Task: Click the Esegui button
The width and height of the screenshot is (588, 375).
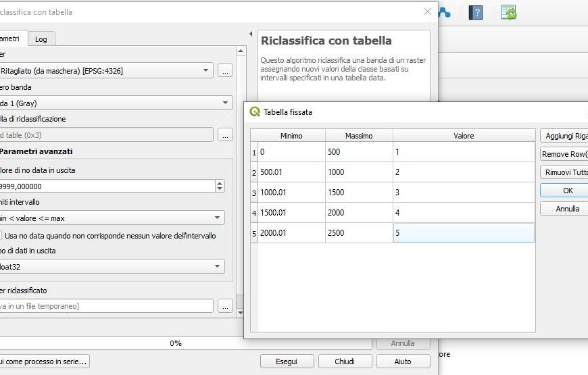Action: [x=287, y=361]
